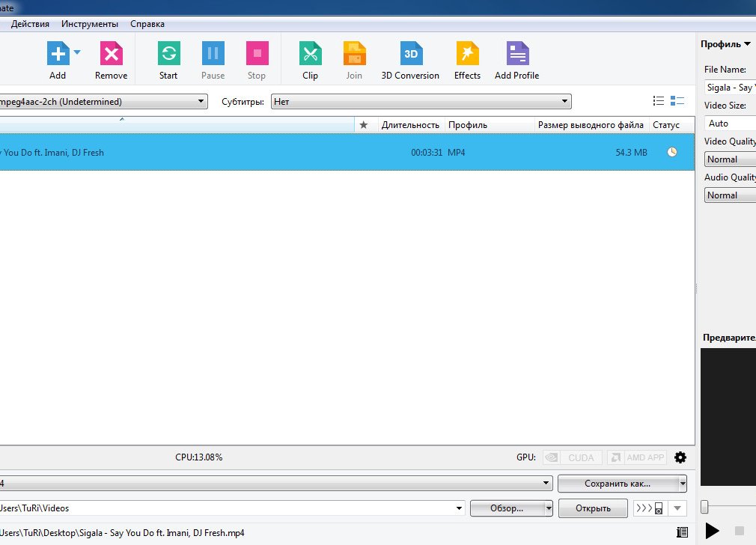Play the preview video
Screen dimensions: 756x545
[712, 531]
